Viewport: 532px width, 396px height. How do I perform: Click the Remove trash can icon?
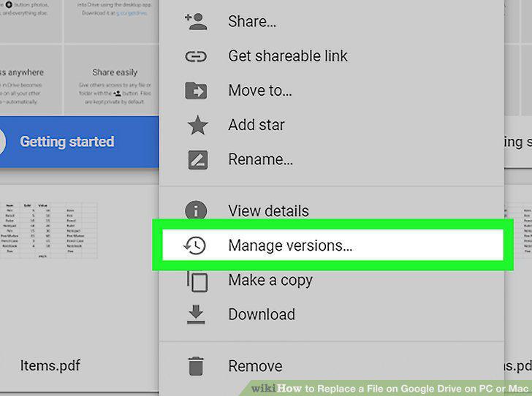(x=196, y=366)
